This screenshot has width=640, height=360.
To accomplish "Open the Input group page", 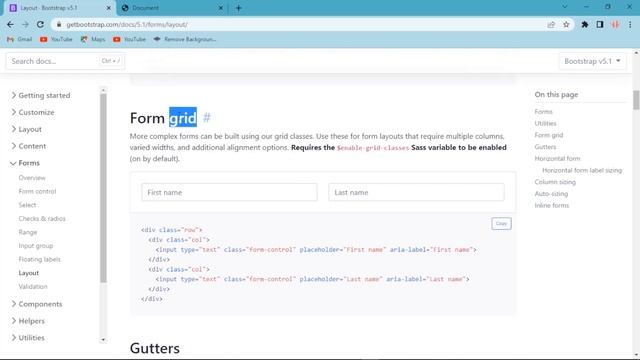I will click(36, 246).
